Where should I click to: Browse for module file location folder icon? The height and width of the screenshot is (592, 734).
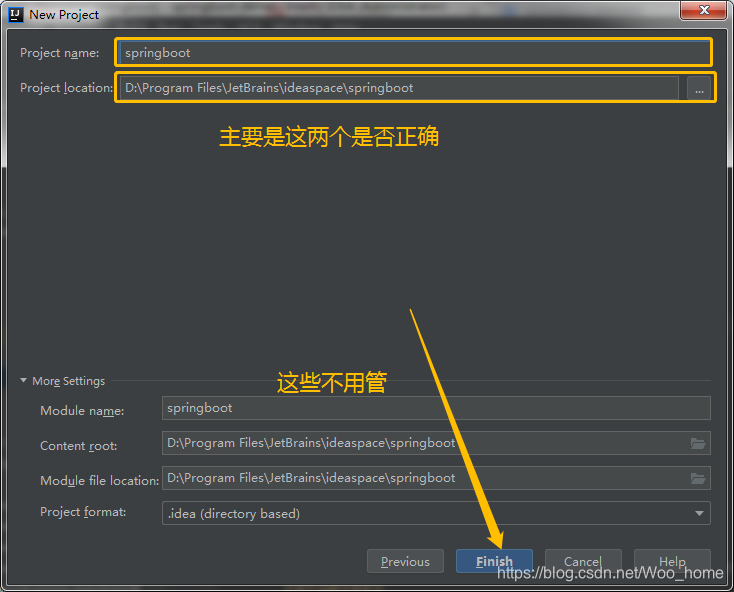[697, 478]
